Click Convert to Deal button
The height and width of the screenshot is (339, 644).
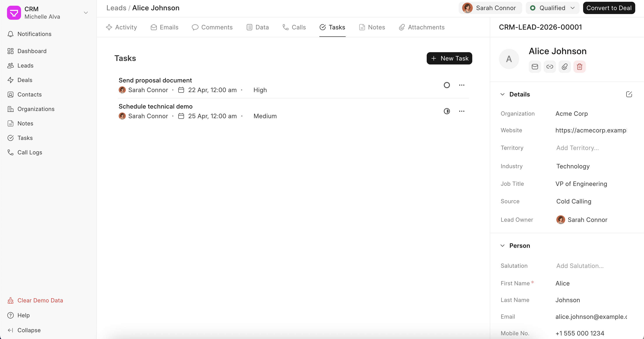pos(609,8)
